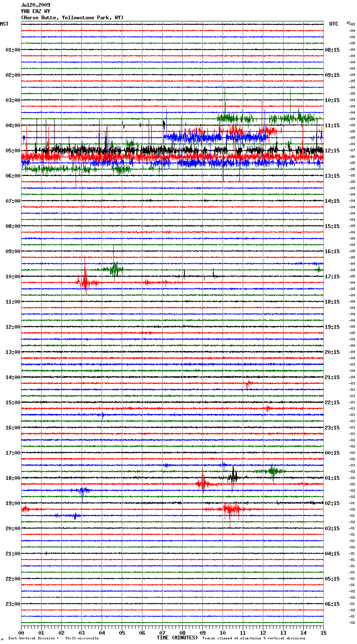Click the MST time label "20:00"
This screenshot has height=644, width=357.
pos(13,529)
